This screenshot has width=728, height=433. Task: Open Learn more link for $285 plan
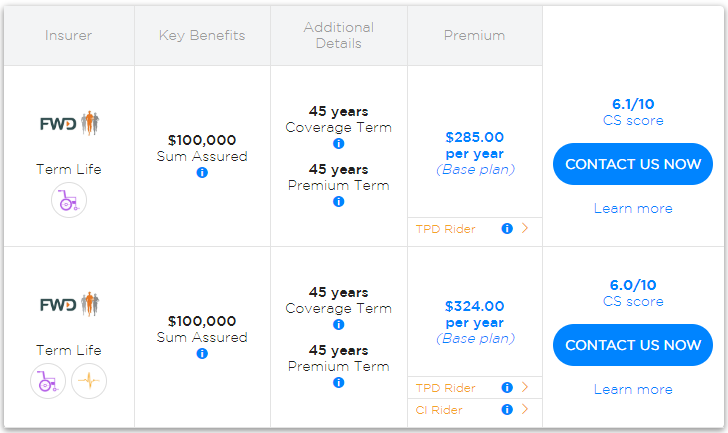[633, 208]
